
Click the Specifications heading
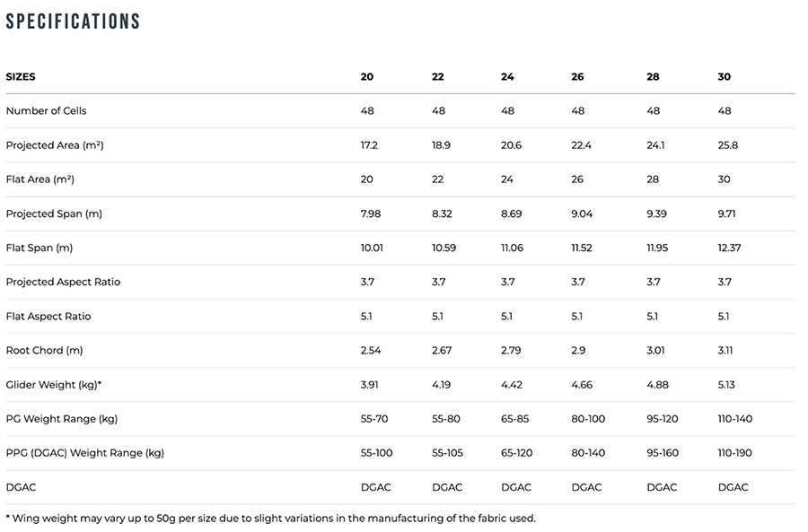pyautogui.click(x=73, y=22)
